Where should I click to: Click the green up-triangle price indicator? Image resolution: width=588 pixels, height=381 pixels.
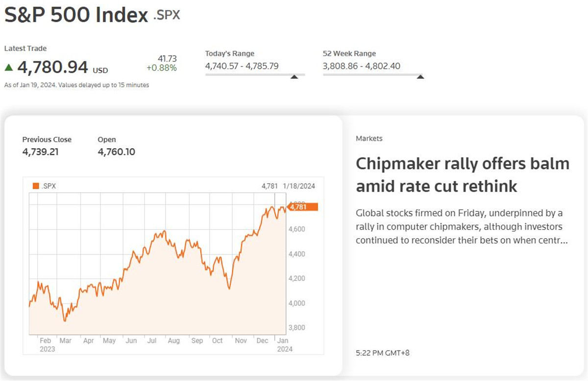[x=9, y=67]
